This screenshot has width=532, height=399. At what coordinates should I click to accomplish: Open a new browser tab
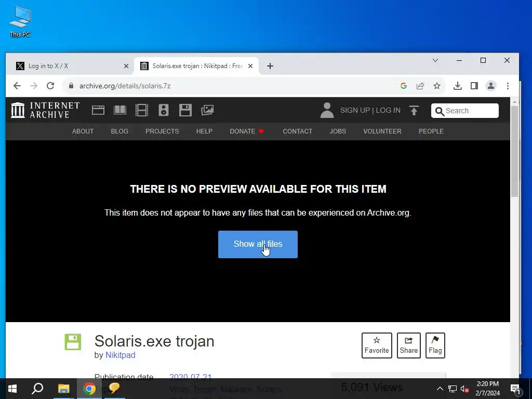(x=270, y=66)
